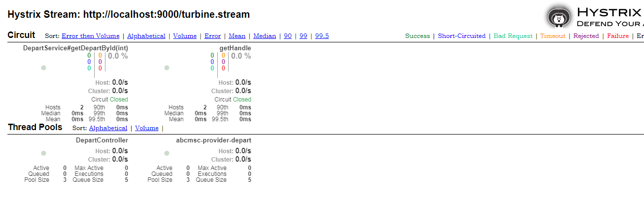Click the Cluster rate of DepartController
Image resolution: width=644 pixels, height=204 pixels.
[120, 159]
